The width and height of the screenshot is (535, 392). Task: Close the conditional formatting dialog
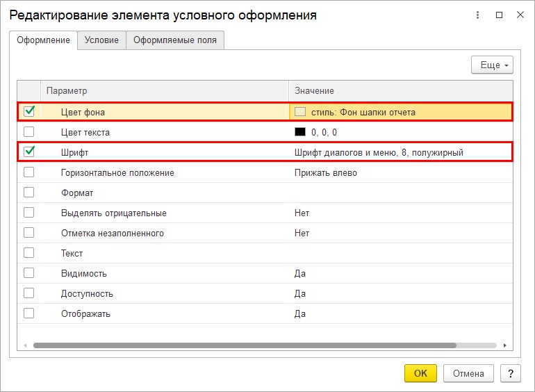520,15
